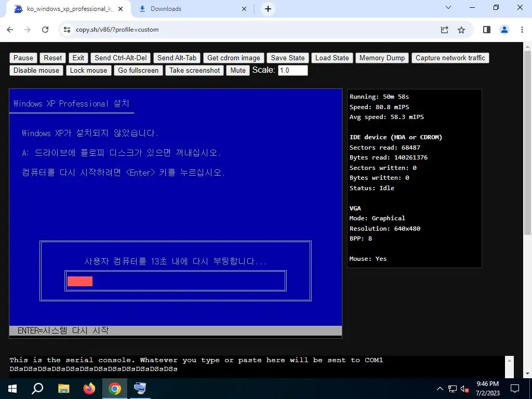This screenshot has height=399, width=532.
Task: Open File Explorer from taskbar
Action: point(63,389)
